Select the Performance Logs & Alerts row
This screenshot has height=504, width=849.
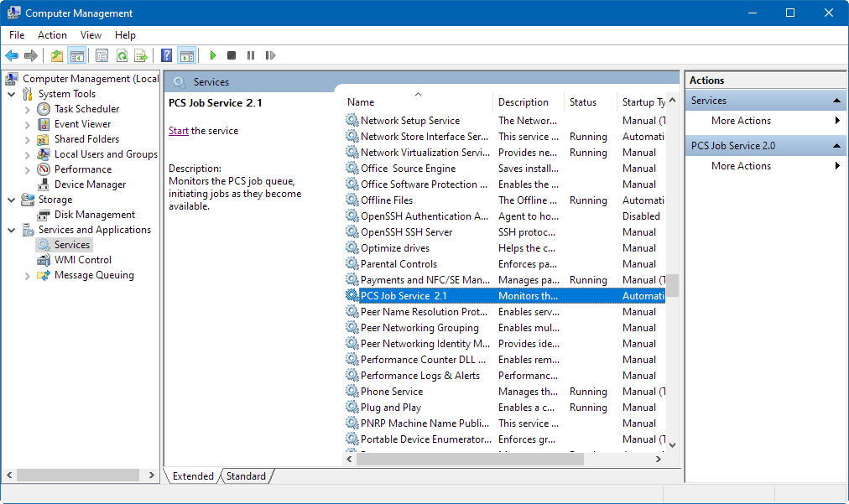pos(505,375)
